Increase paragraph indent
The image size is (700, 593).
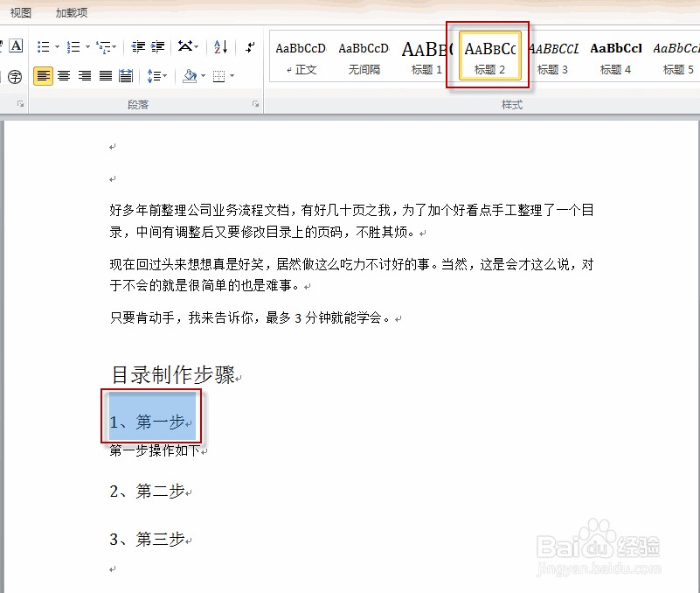pyautogui.click(x=157, y=46)
